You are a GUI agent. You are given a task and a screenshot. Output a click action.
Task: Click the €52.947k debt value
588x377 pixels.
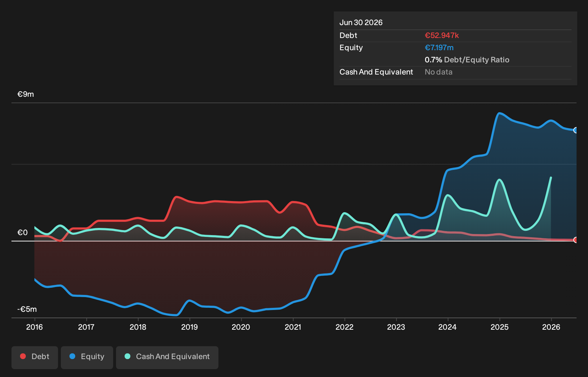pyautogui.click(x=442, y=35)
